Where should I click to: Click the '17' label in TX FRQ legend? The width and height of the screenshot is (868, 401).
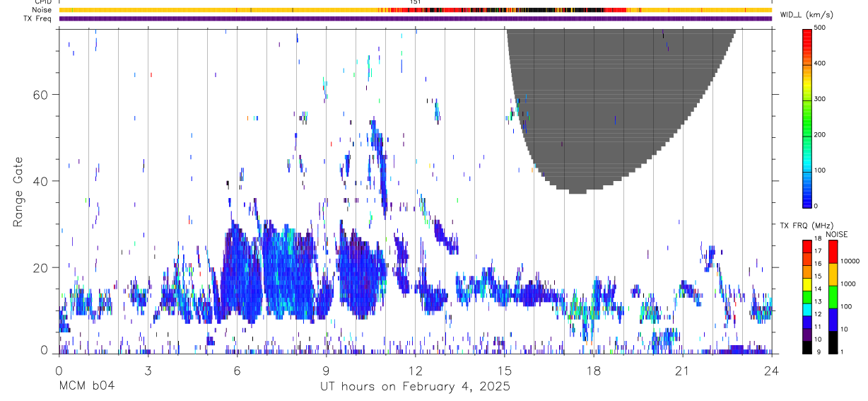coord(819,250)
